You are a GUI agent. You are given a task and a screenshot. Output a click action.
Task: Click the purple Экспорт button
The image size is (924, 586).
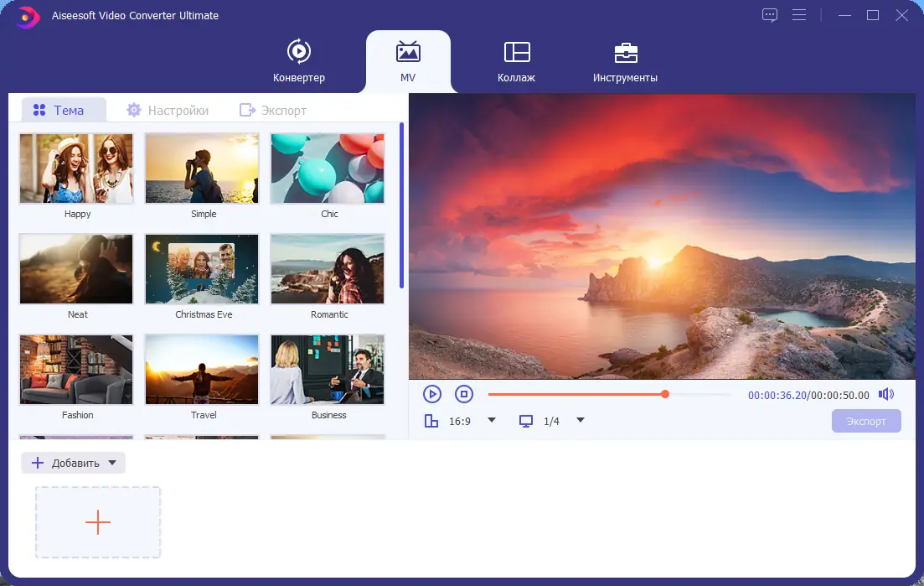coord(866,421)
